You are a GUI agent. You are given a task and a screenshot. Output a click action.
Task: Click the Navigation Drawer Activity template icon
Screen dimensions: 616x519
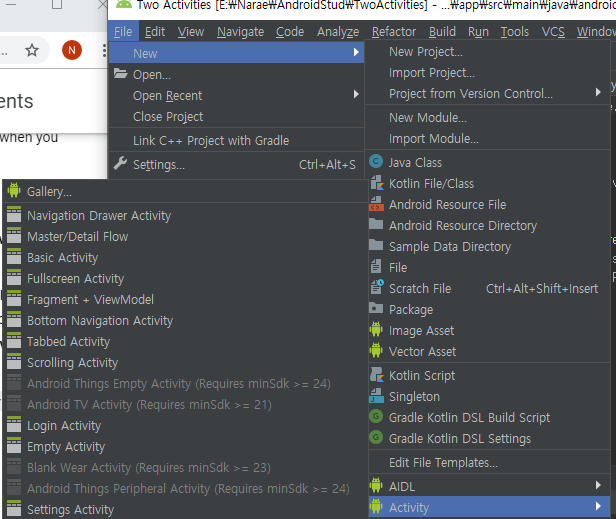[14, 215]
